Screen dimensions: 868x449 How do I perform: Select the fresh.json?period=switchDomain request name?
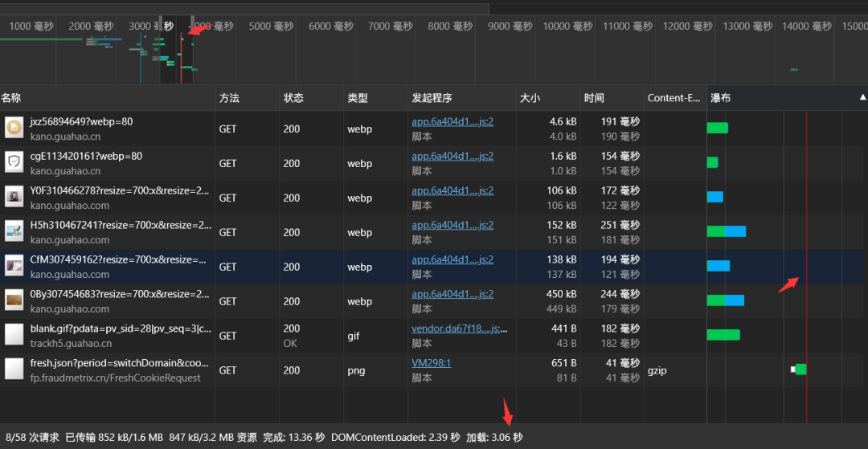coord(121,363)
